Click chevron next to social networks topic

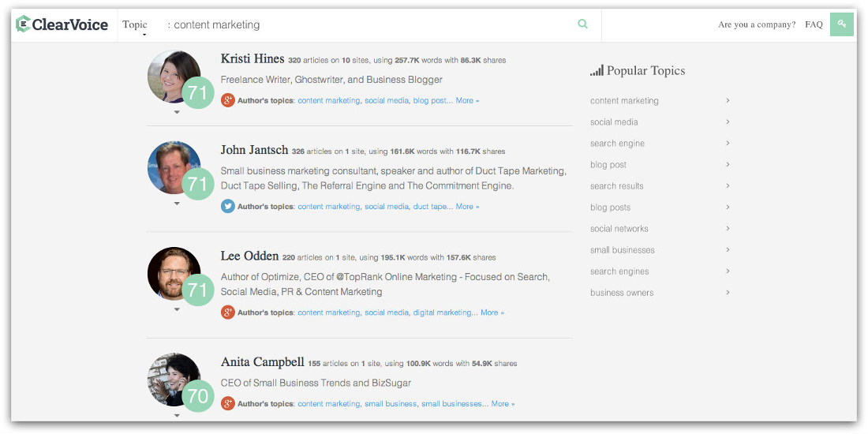[x=728, y=228]
